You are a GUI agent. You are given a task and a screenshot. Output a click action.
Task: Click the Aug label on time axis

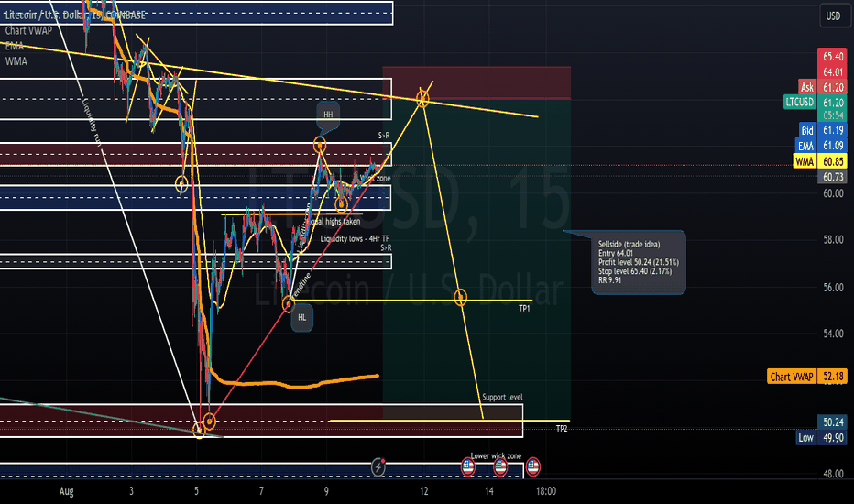click(67, 491)
